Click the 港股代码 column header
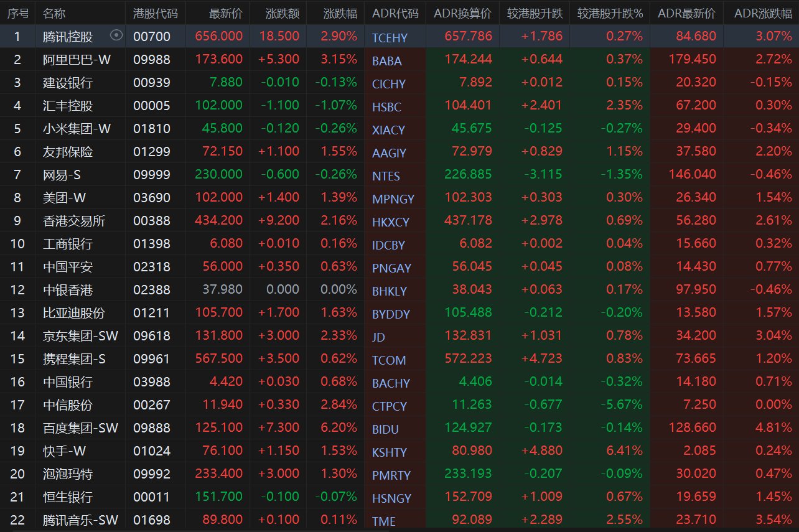Screen dimensions: 799x532 156,13
